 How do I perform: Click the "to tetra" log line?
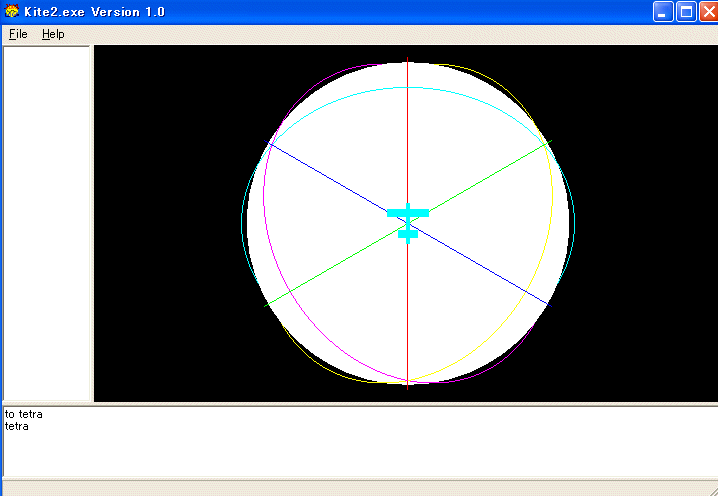pyautogui.click(x=24, y=414)
